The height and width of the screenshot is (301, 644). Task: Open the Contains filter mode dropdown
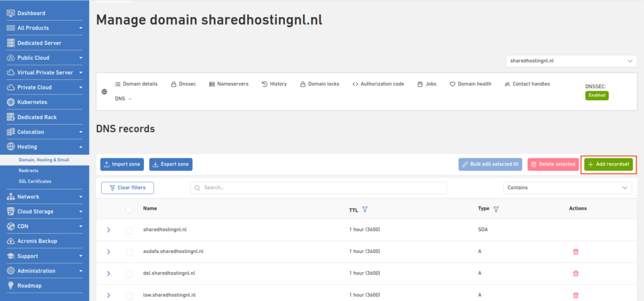[567, 188]
